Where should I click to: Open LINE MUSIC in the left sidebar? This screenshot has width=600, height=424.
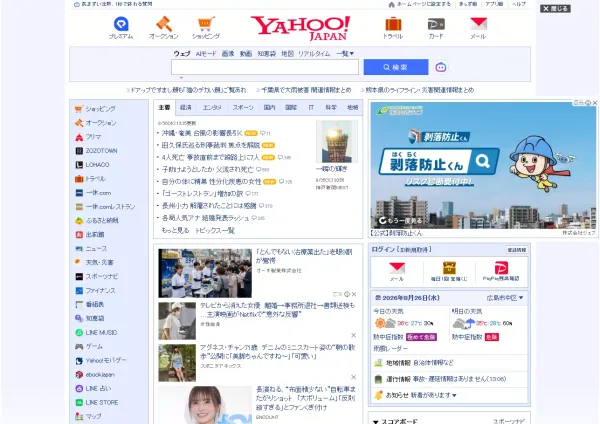(96, 333)
